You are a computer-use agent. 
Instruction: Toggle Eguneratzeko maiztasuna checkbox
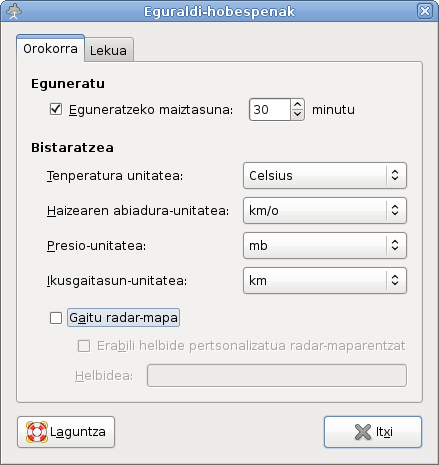pos(56,109)
